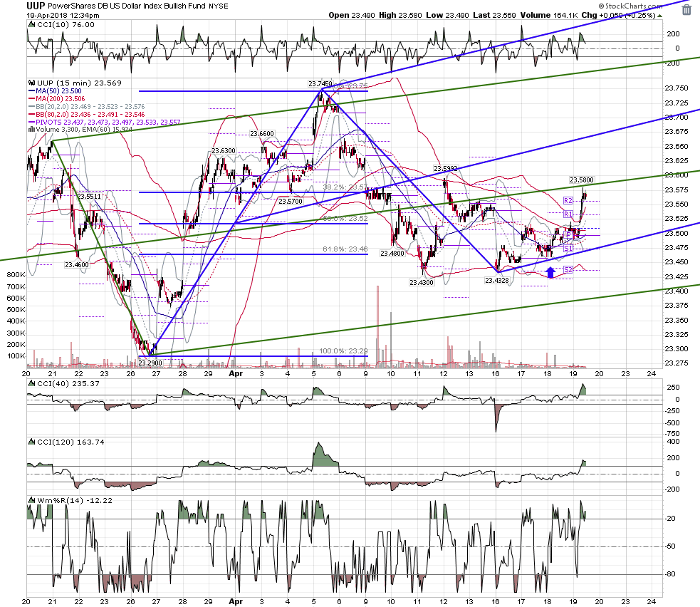Click the 23.2900 low price label
Image resolution: width=700 pixels, height=607 pixels.
150,363
